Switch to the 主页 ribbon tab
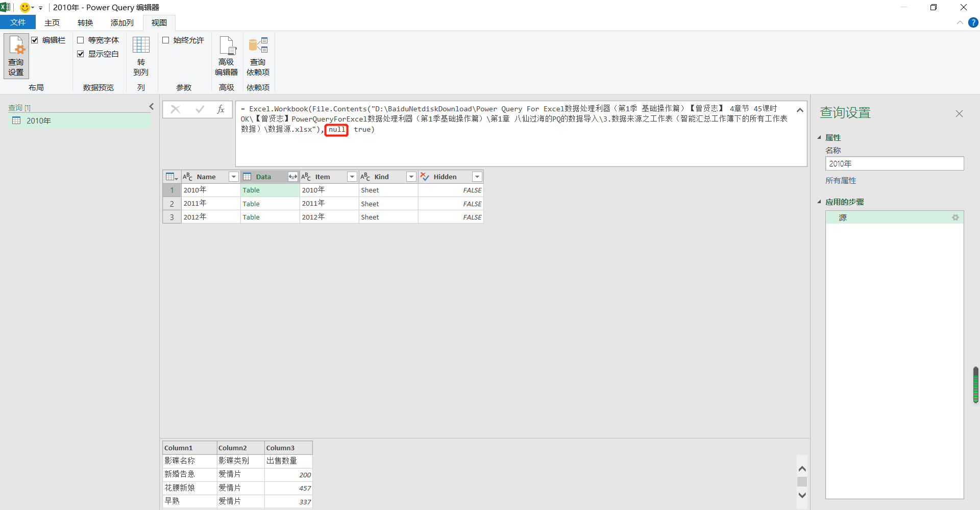The width and height of the screenshot is (980, 510). pyautogui.click(x=52, y=22)
